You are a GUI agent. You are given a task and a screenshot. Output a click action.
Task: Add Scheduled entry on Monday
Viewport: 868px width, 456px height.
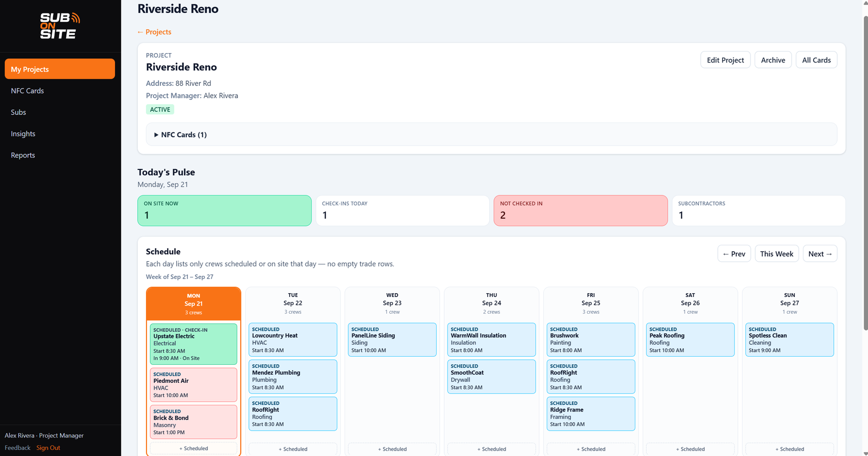click(194, 448)
